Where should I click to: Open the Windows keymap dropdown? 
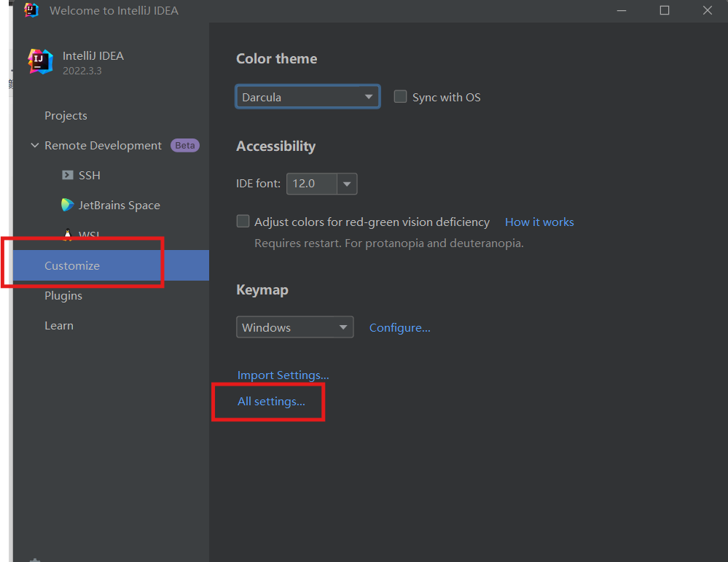click(x=295, y=327)
